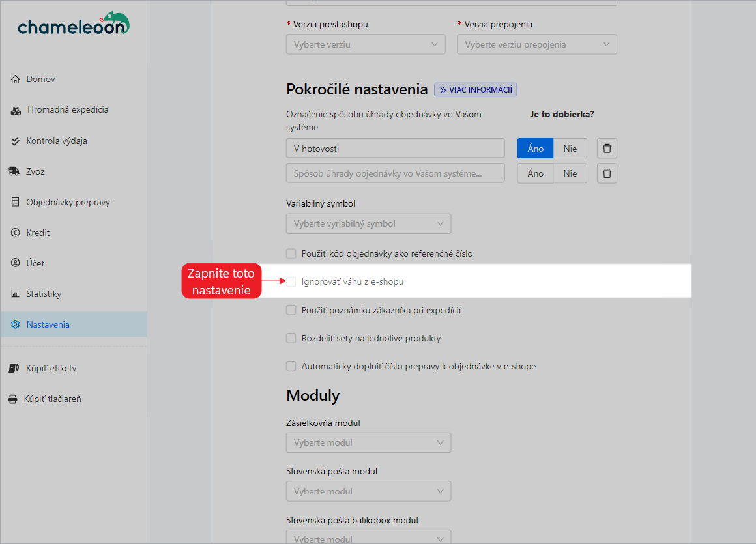Open the Kontrola výdaja section
756x544 pixels.
point(57,141)
